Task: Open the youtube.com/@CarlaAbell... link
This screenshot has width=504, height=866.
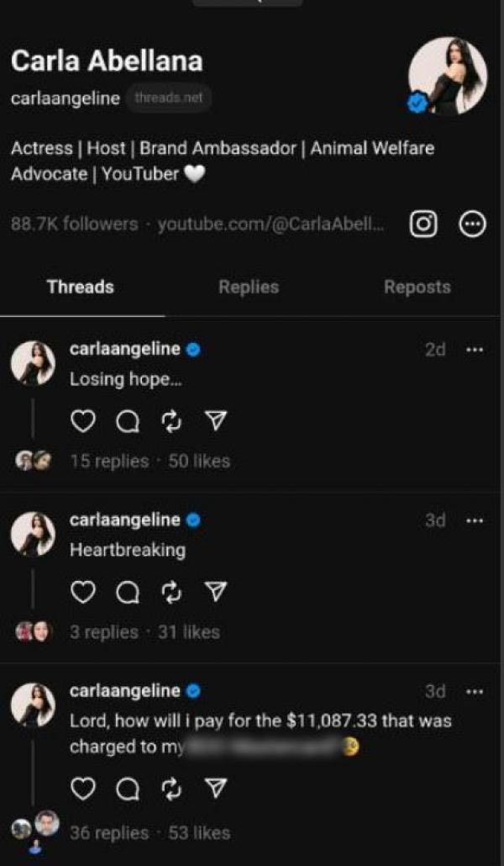Action: pos(271,224)
